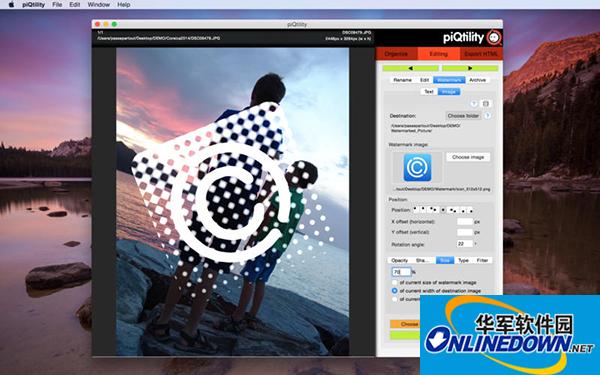Click help icon next to Choose folder

click(x=488, y=116)
